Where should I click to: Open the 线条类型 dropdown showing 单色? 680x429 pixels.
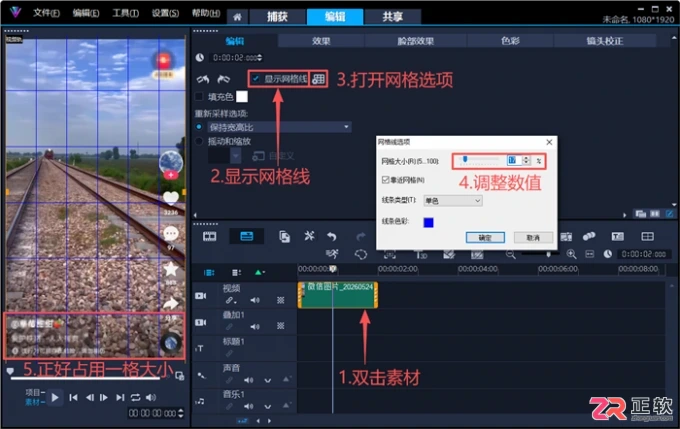[453, 200]
